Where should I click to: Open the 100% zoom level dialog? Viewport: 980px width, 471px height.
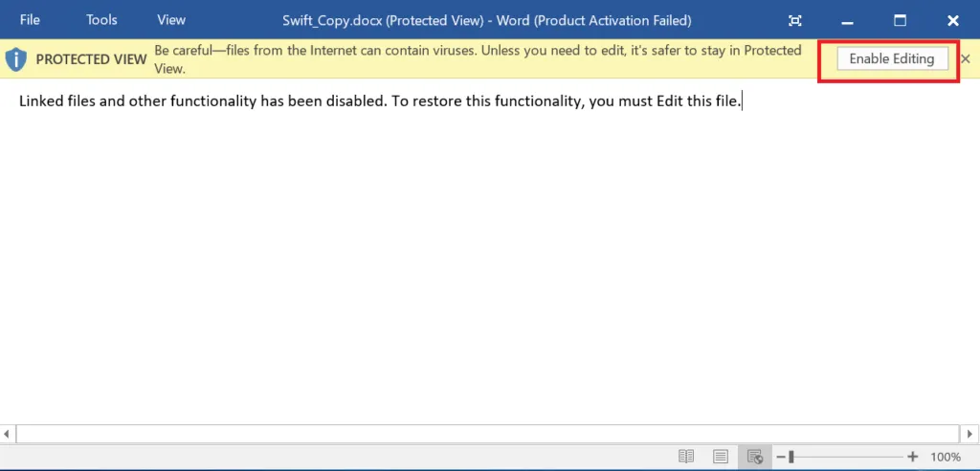coord(946,458)
